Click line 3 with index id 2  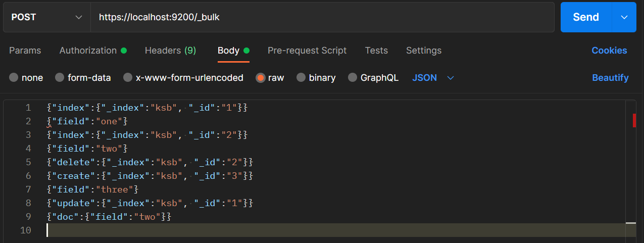(x=147, y=135)
